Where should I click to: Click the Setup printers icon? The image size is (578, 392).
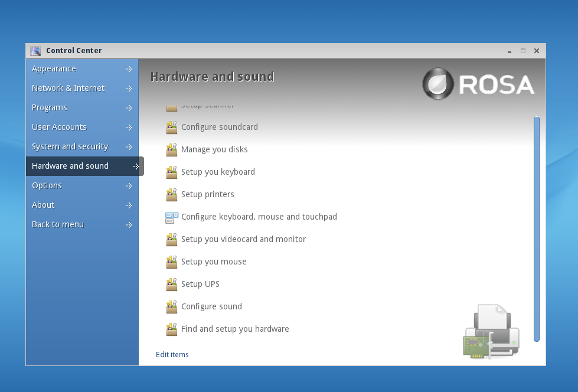pyautogui.click(x=172, y=195)
